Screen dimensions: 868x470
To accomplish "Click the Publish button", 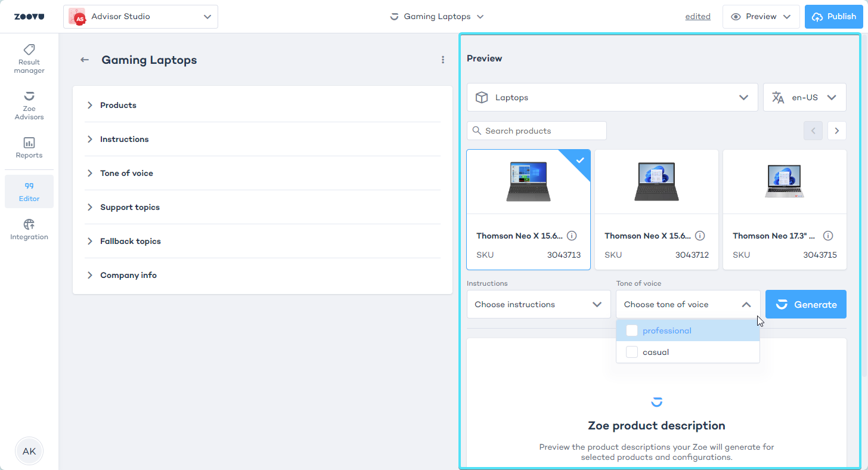I will [833, 17].
